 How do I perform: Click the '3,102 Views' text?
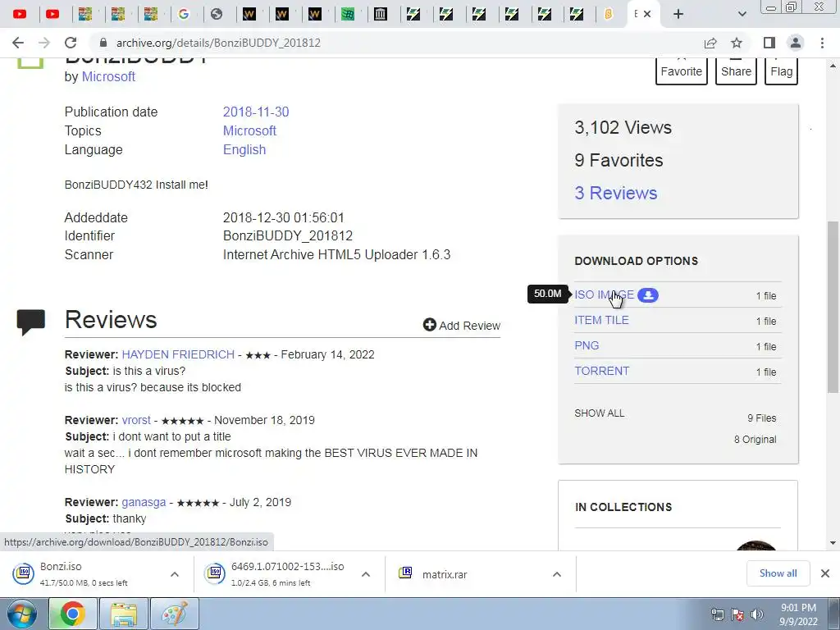point(623,127)
